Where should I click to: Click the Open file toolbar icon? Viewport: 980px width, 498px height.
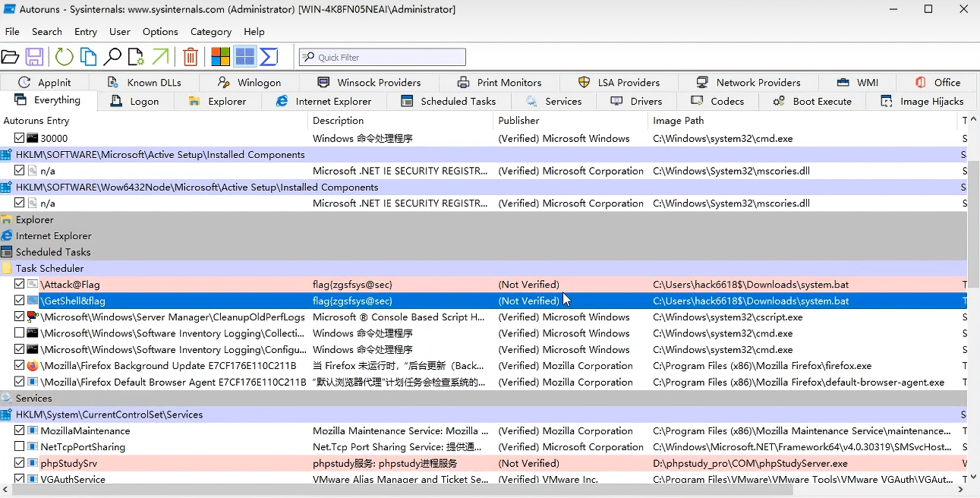tap(10, 57)
